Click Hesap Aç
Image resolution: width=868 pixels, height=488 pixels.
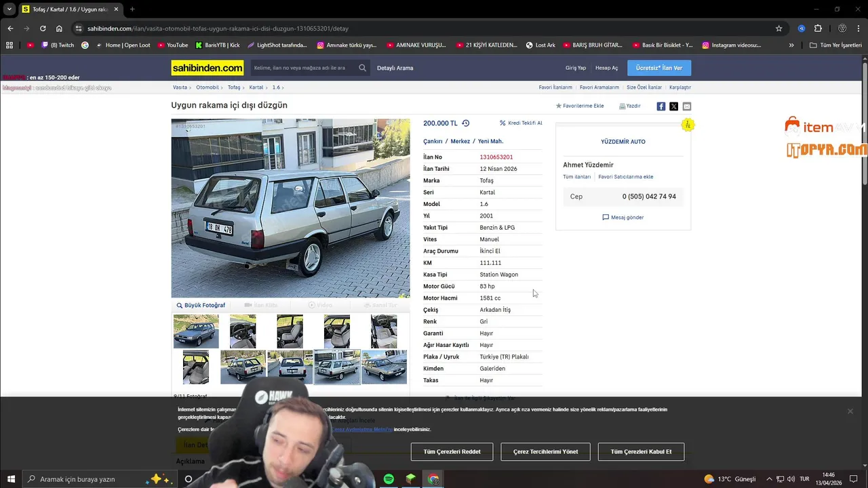(x=607, y=68)
